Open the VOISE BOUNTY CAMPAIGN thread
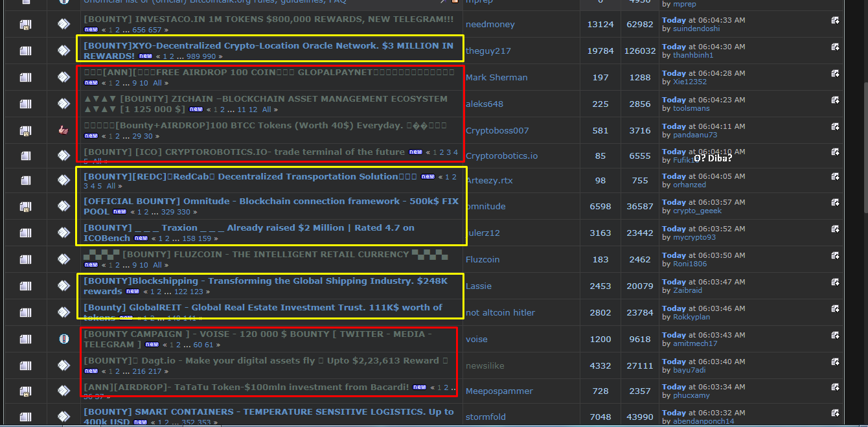Image resolution: width=868 pixels, height=427 pixels. tap(258, 339)
